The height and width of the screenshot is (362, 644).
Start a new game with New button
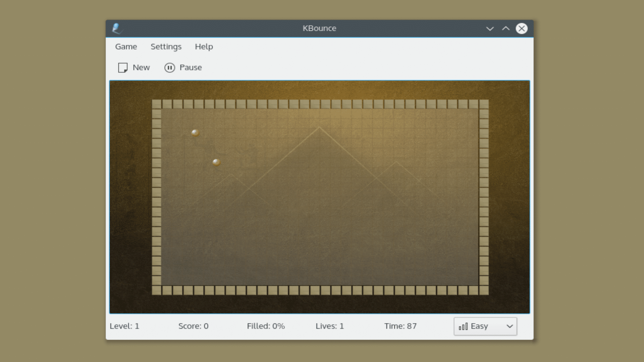134,68
